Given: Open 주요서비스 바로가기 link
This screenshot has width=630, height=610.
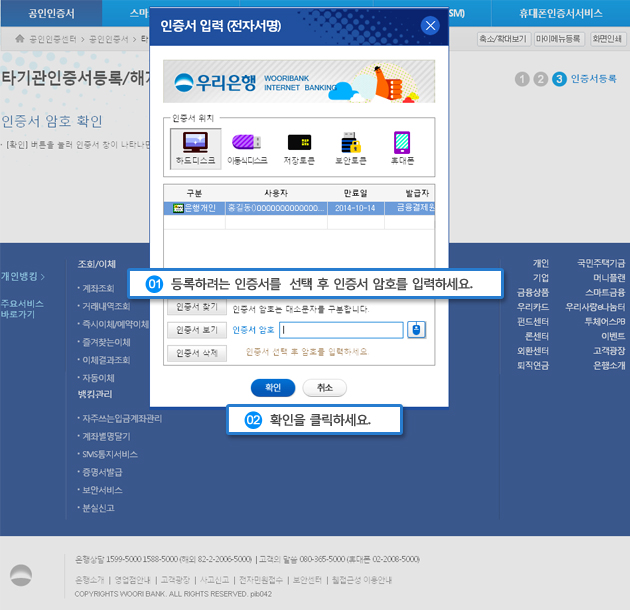Looking at the screenshot, I should coord(22,309).
